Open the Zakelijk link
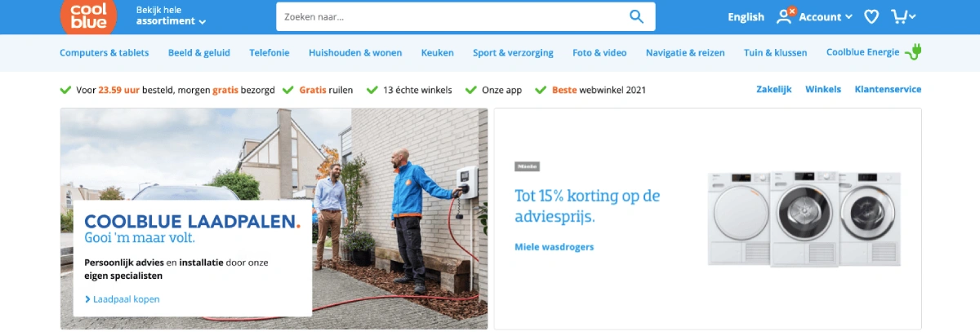The height and width of the screenshot is (332, 980). point(774,90)
